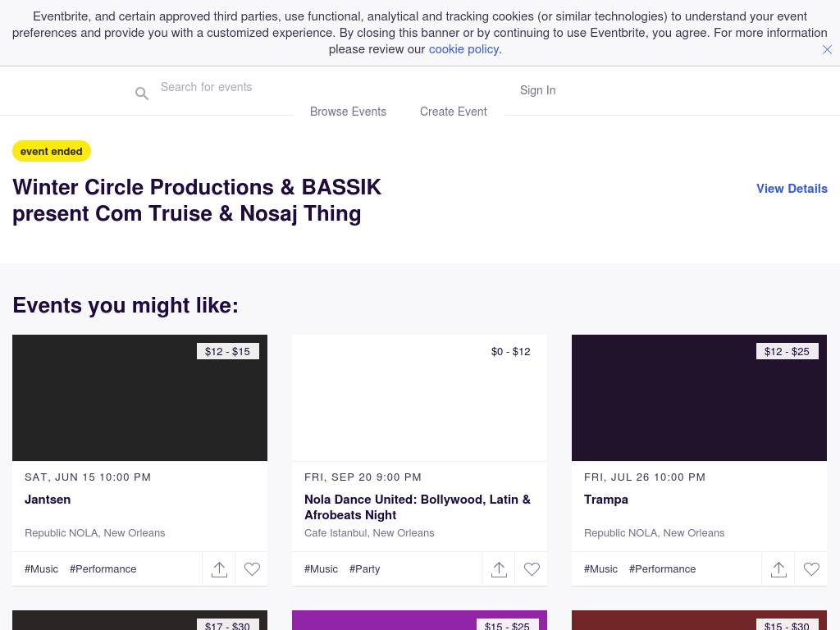Open the Trampa event thumbnail image
This screenshot has width=840, height=630.
point(699,398)
